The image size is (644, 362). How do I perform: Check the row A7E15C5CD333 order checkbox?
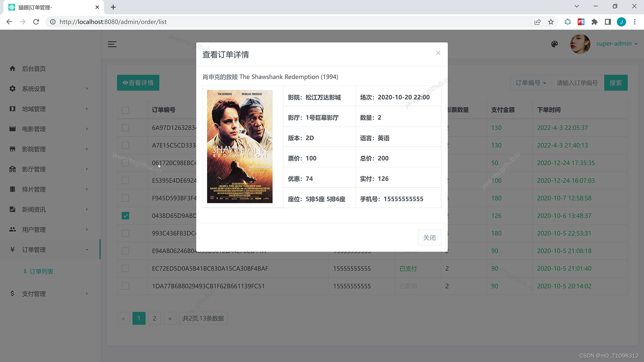click(125, 145)
